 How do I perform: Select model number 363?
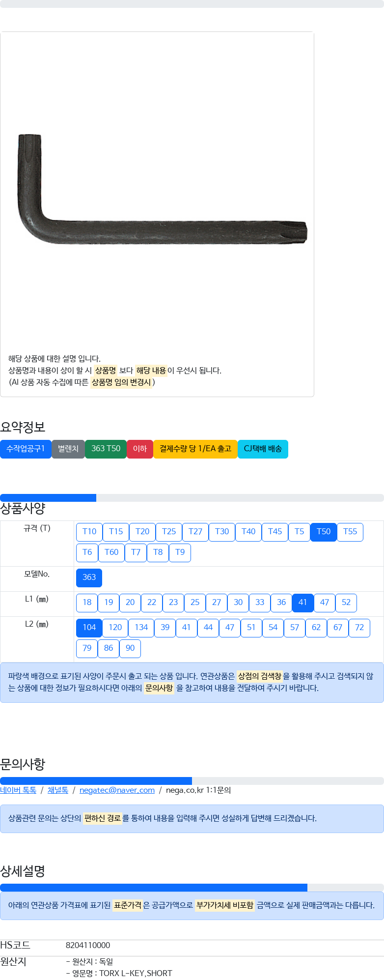pyautogui.click(x=89, y=577)
